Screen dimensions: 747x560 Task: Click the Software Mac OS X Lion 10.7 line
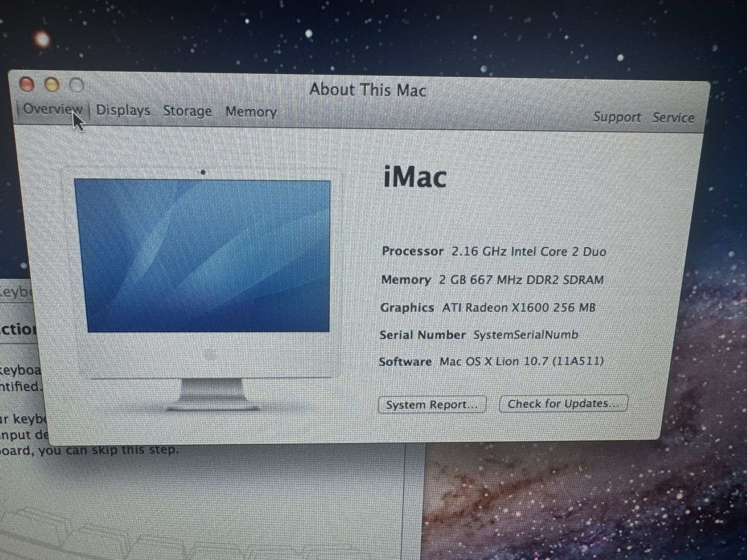tap(491, 362)
